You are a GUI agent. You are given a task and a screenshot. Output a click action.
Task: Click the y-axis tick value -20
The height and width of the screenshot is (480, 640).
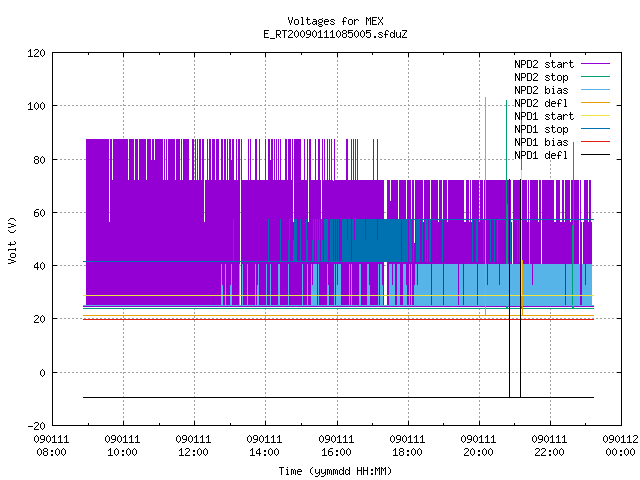(36, 426)
